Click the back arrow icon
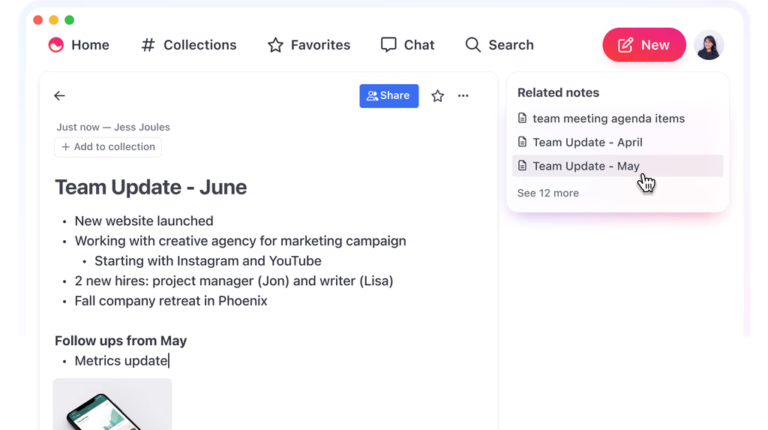 [x=59, y=96]
